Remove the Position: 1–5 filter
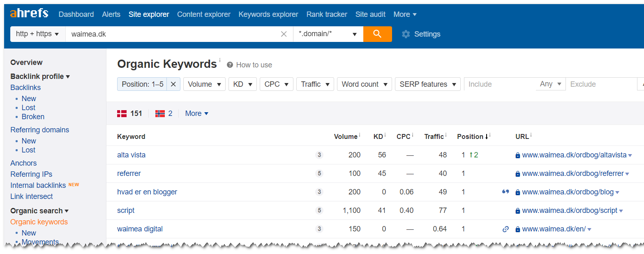The height and width of the screenshot is (254, 644). [173, 84]
